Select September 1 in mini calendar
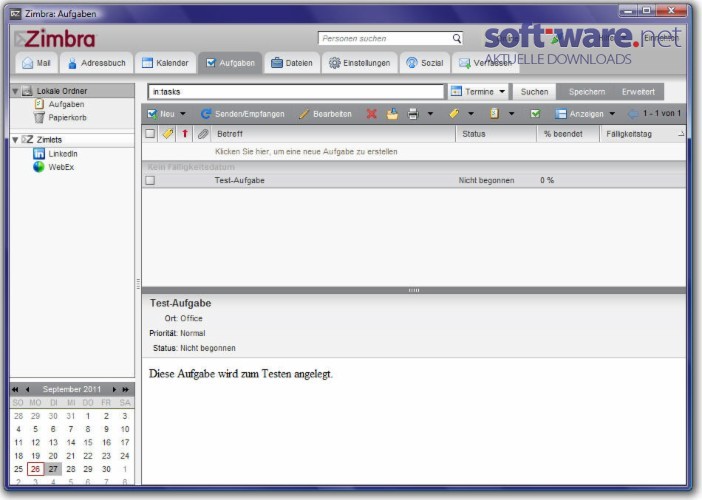The height and width of the screenshot is (500, 702). pos(88,416)
